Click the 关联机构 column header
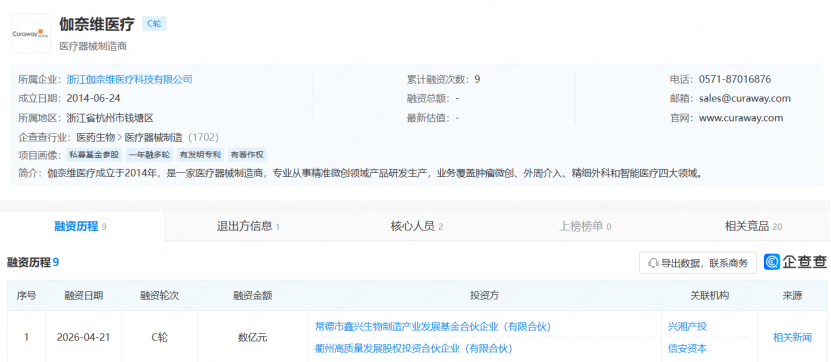This screenshot has height=362, width=831. click(710, 296)
